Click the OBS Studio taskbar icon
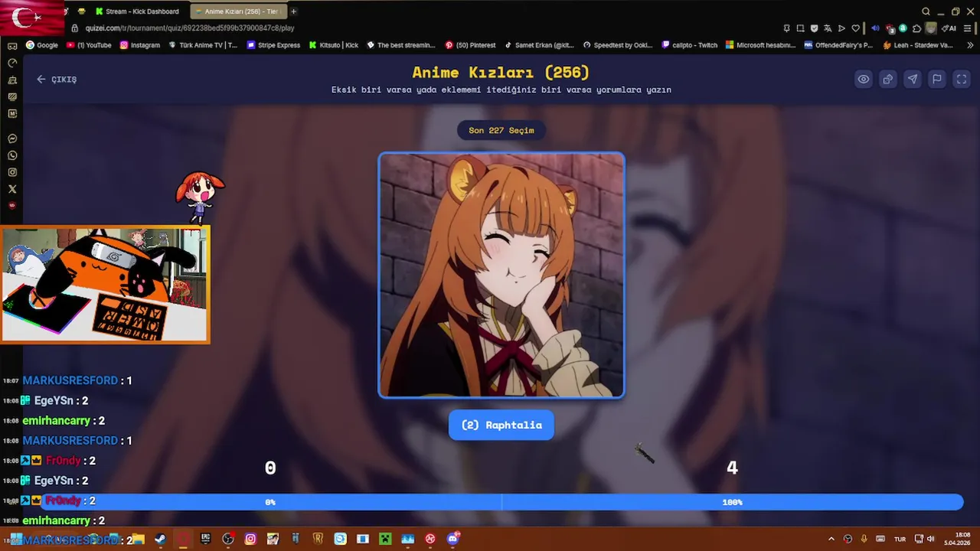Image resolution: width=980 pixels, height=551 pixels. pos(228,539)
